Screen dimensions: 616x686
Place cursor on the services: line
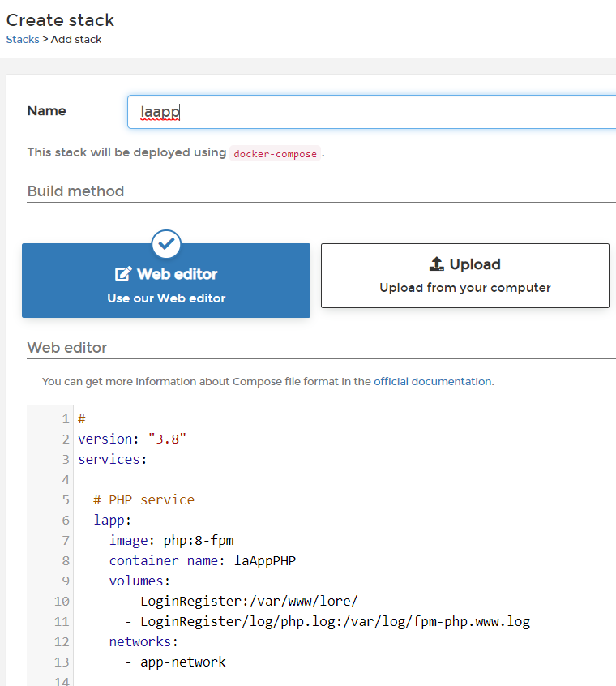(113, 459)
